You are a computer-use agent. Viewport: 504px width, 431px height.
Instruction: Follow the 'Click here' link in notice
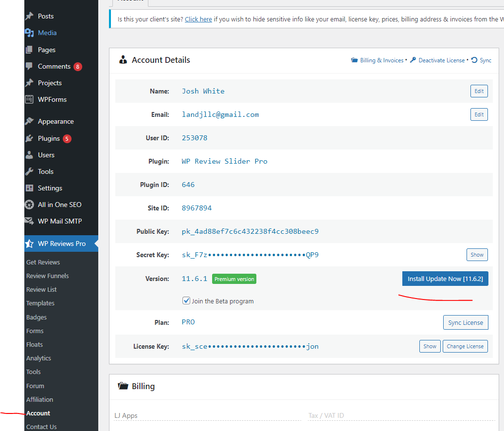tap(198, 19)
